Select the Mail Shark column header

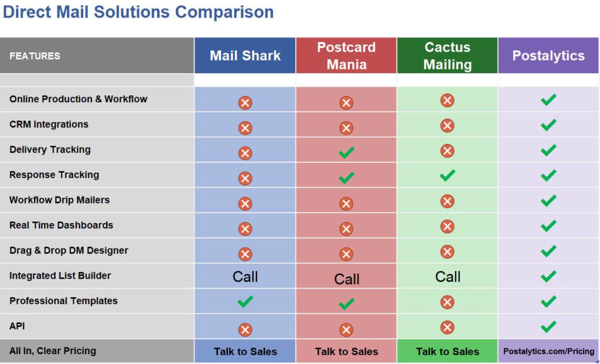pyautogui.click(x=245, y=56)
